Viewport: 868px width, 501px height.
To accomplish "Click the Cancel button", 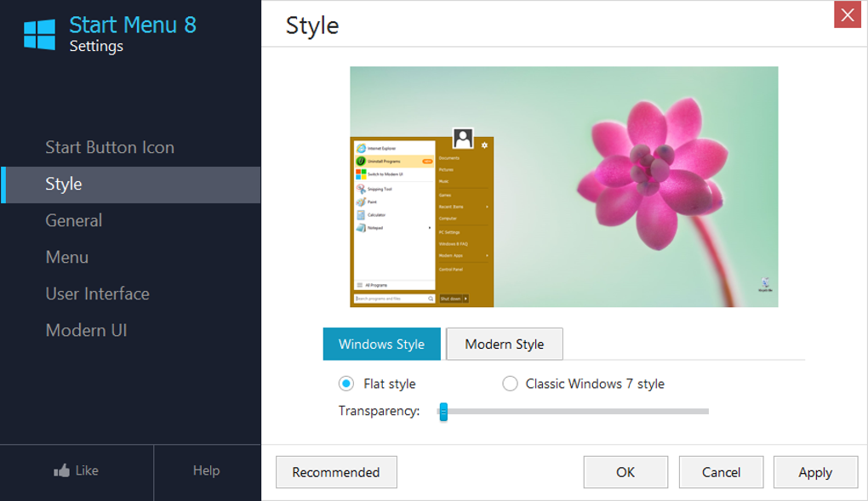I will tap(721, 472).
